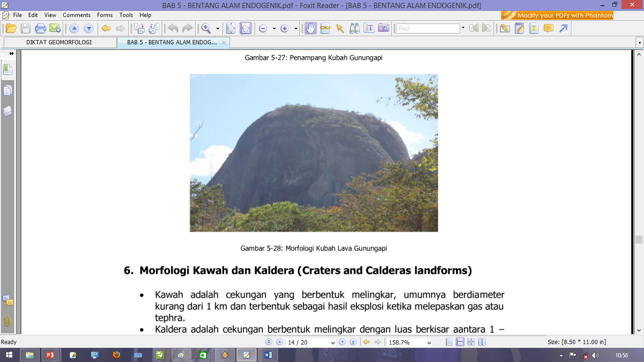Click the Find input field

(428, 29)
